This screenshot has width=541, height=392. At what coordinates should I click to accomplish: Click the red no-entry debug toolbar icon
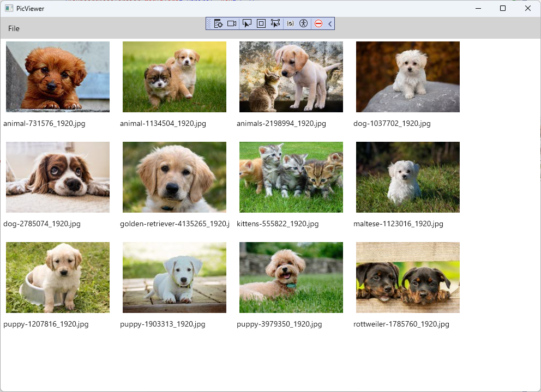[318, 23]
